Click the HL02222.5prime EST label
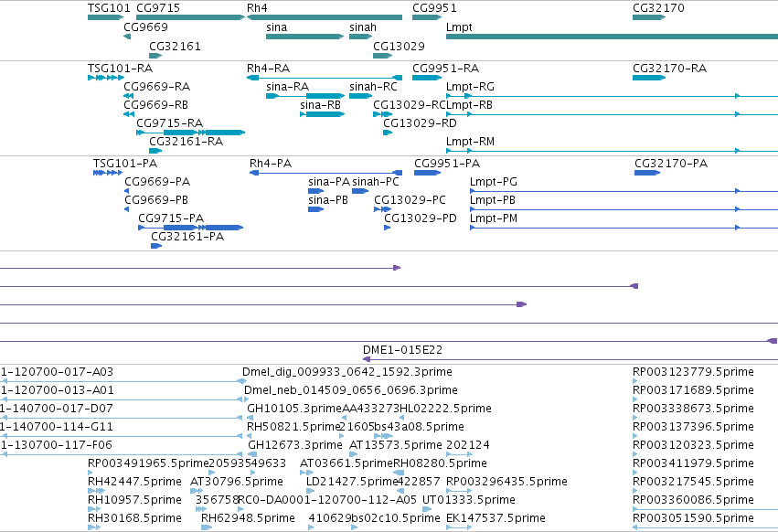The width and height of the screenshot is (778, 532). (x=445, y=409)
